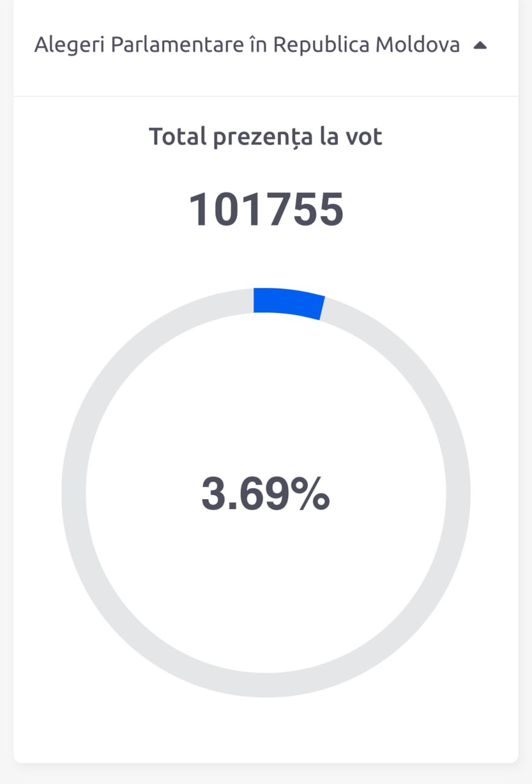Click the Total prezența la vot heading
This screenshot has width=532, height=784.
tap(266, 136)
